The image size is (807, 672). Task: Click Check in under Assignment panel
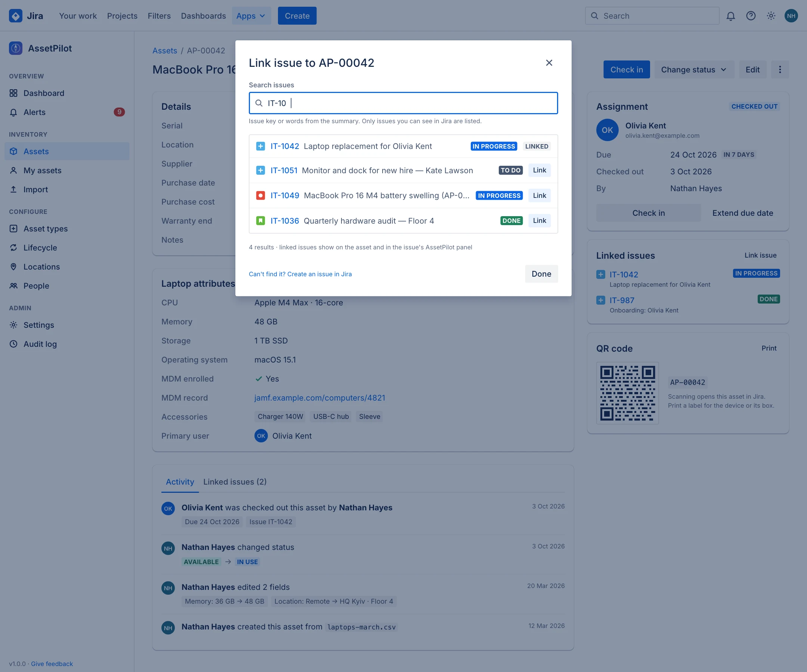[648, 213]
